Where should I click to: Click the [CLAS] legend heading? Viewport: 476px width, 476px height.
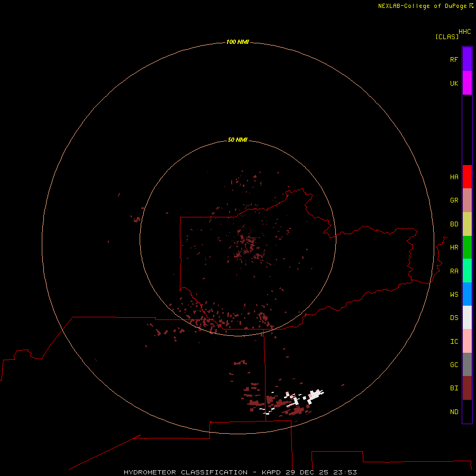click(x=447, y=36)
